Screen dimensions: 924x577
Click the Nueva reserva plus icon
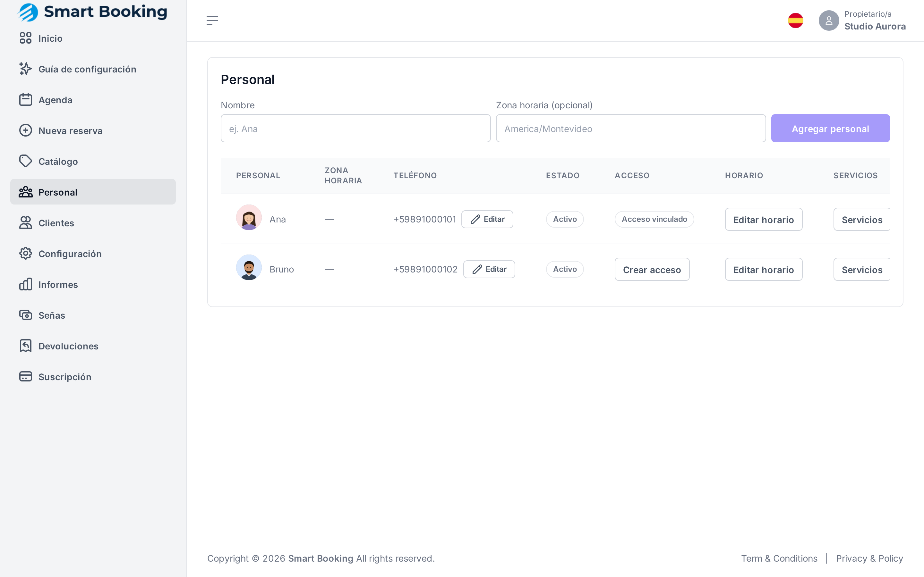click(26, 130)
